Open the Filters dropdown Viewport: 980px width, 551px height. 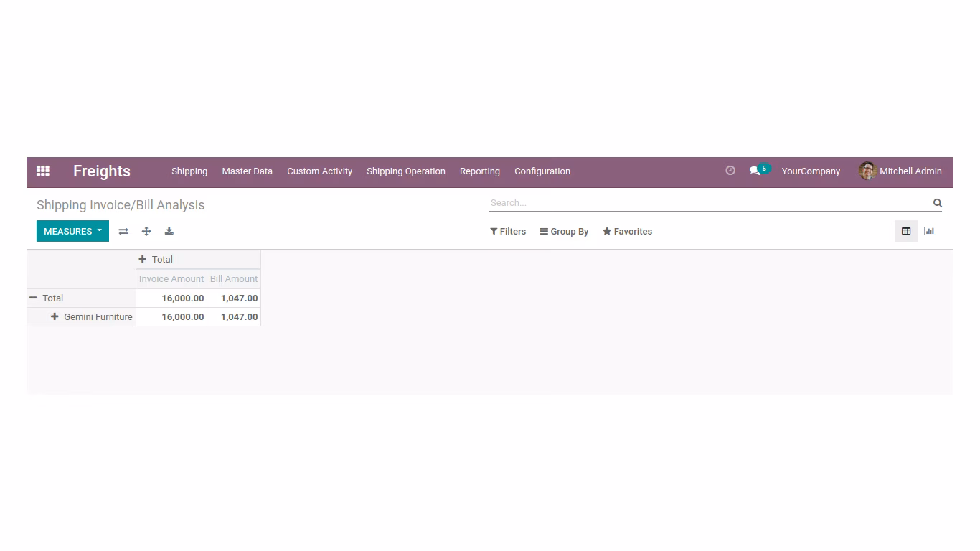pos(508,232)
